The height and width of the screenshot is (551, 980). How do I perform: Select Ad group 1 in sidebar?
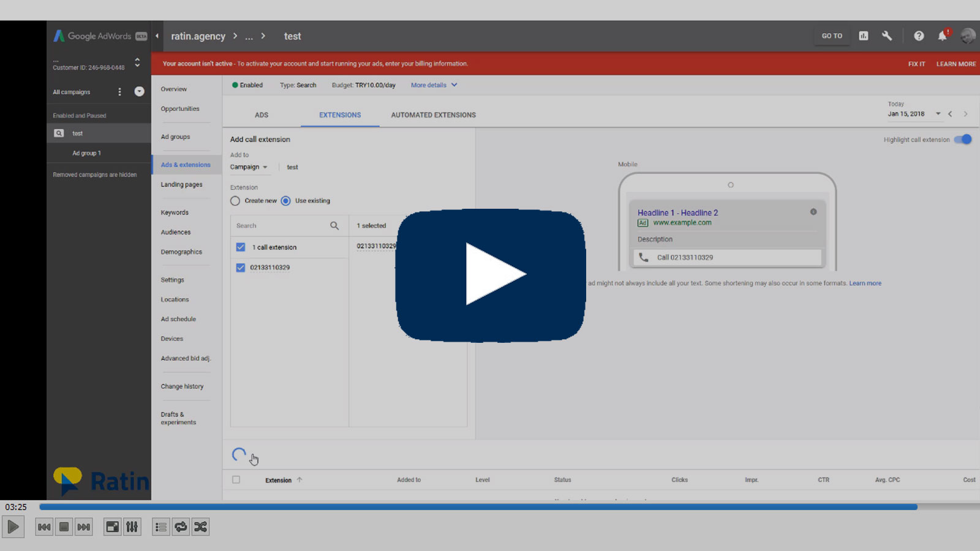[x=86, y=153]
